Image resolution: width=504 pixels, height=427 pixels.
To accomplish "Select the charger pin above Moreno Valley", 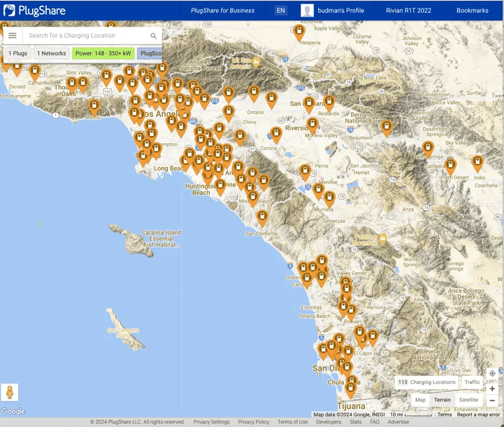I will (x=312, y=125).
